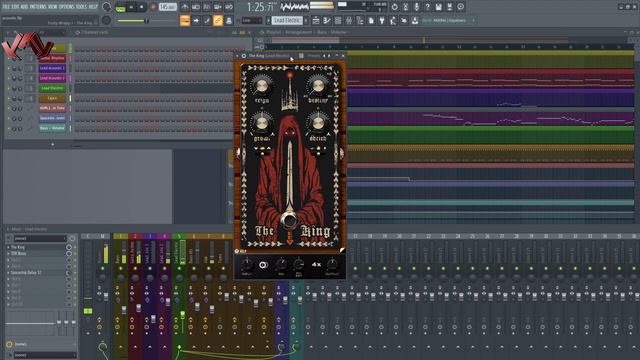The width and height of the screenshot is (640, 360).
Task: Click the countdown icon in top toolbar
Action: [x=207, y=7]
